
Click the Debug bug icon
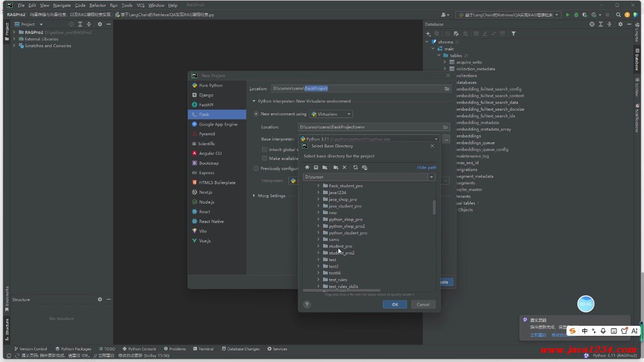(x=576, y=15)
